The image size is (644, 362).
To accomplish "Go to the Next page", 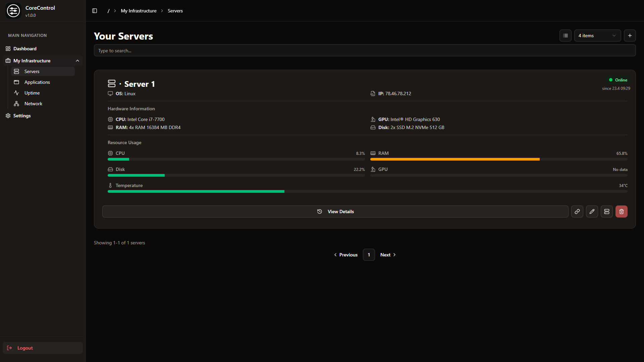I will pyautogui.click(x=388, y=255).
